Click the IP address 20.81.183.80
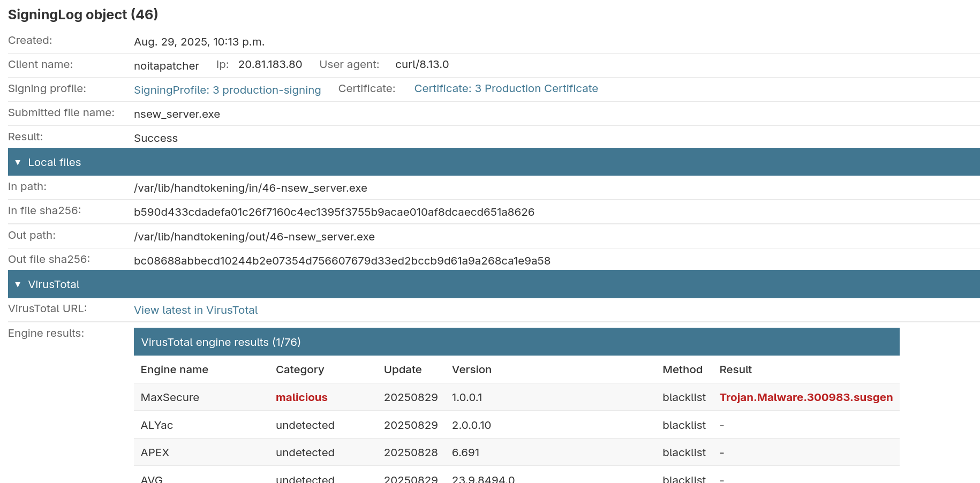 click(270, 64)
